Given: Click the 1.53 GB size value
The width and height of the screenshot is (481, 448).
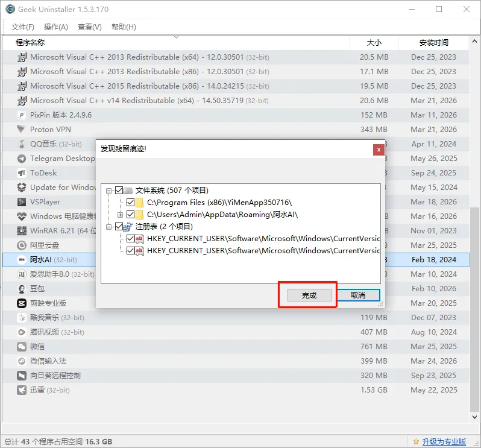Looking at the screenshot, I should [374, 390].
